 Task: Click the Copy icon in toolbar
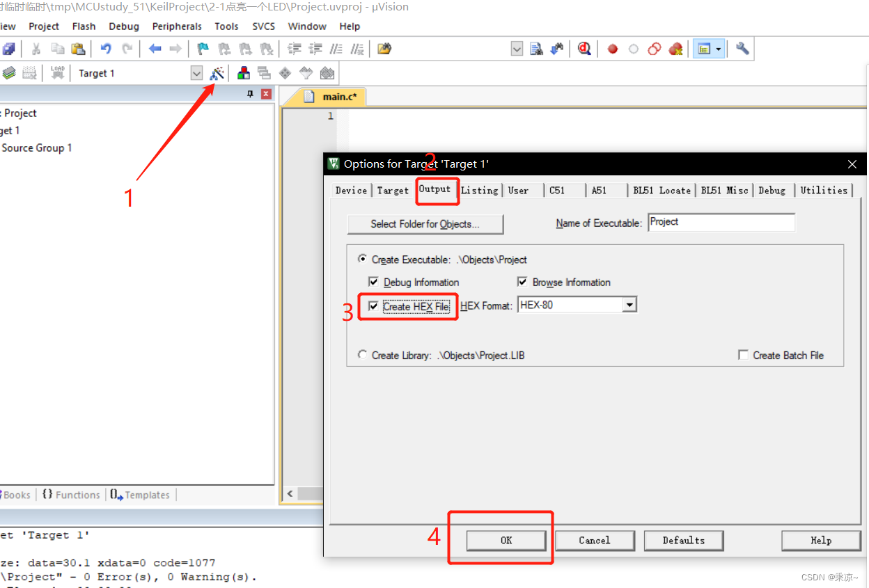57,49
